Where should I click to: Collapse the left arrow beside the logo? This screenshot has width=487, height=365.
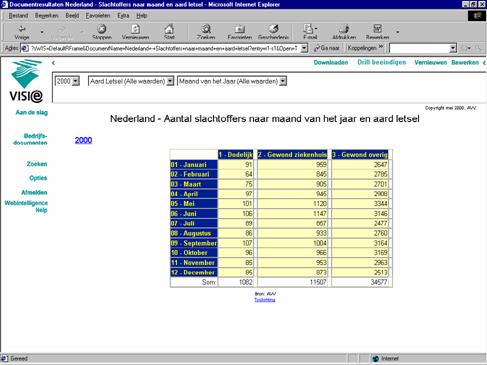point(53,63)
